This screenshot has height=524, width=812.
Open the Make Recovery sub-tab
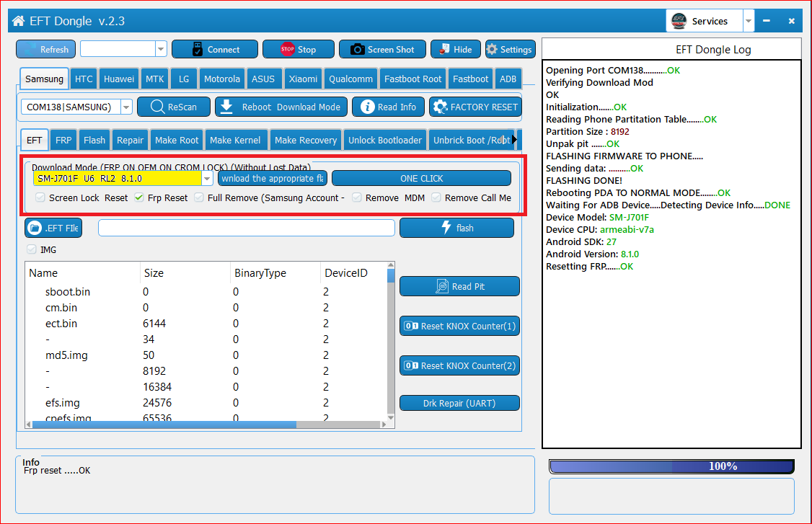coord(306,140)
